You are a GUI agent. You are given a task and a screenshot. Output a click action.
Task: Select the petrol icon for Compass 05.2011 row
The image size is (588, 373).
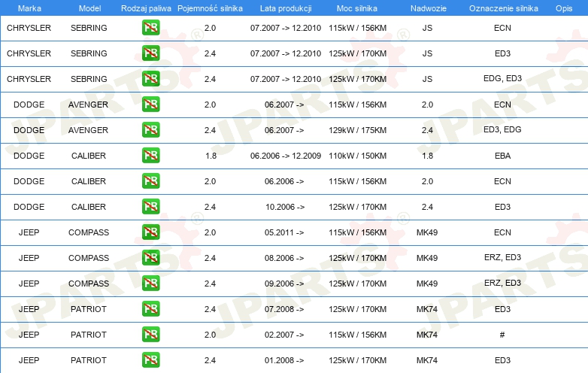click(x=150, y=232)
